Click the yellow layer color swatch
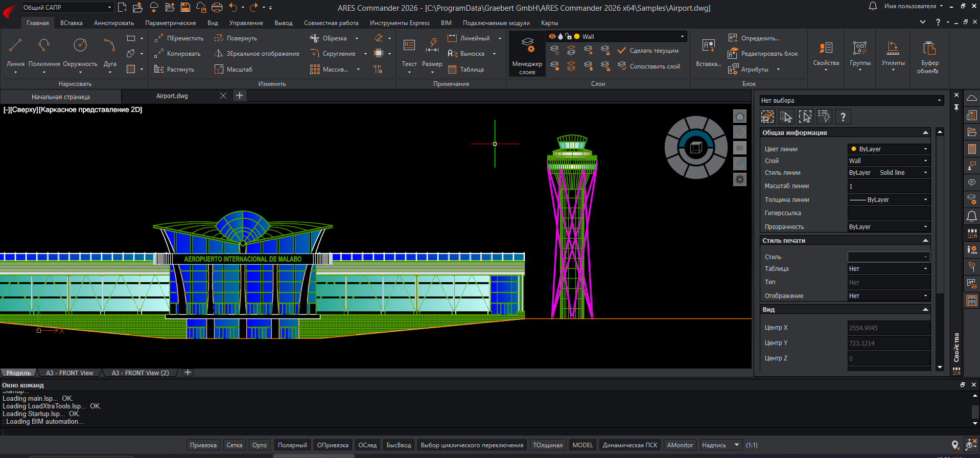 pyautogui.click(x=577, y=36)
